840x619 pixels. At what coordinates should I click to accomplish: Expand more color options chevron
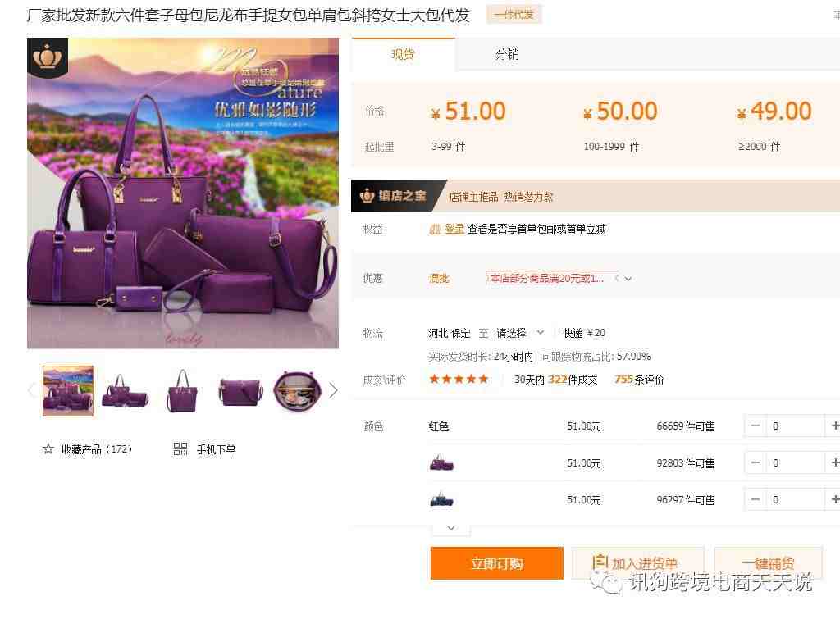[x=451, y=529]
